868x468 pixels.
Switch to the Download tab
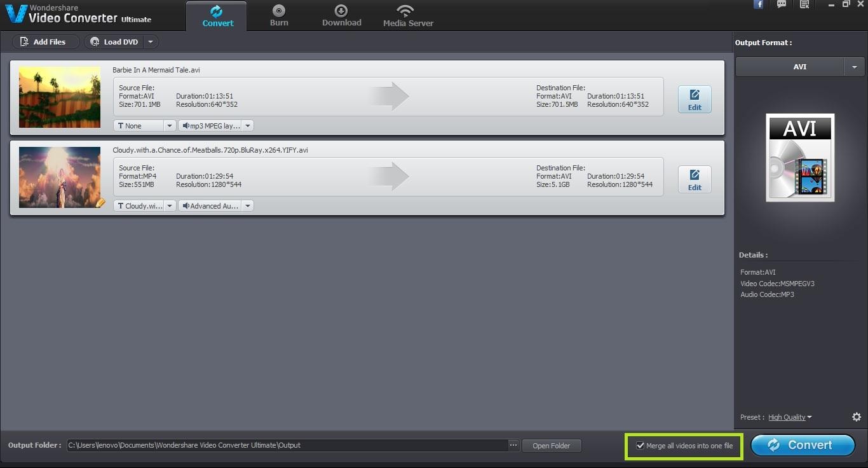point(341,16)
